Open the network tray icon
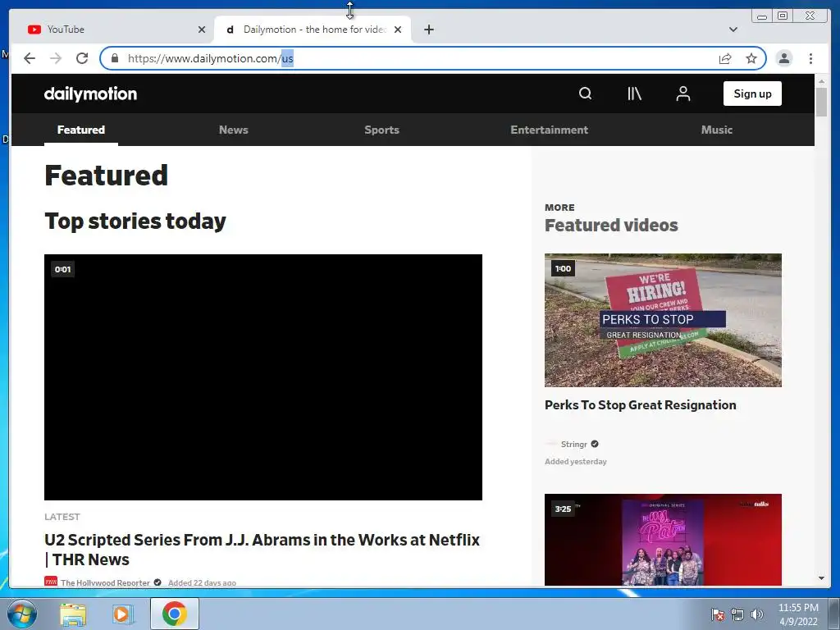The width and height of the screenshot is (840, 630). [737, 614]
